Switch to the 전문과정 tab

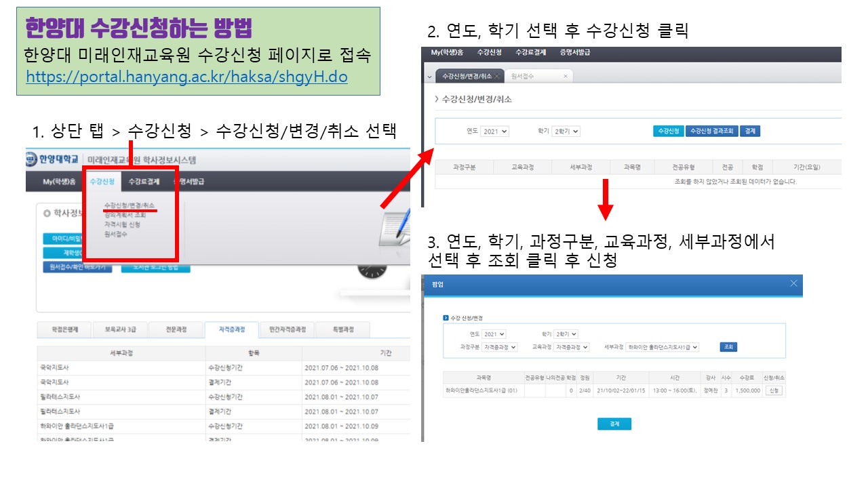pos(175,330)
